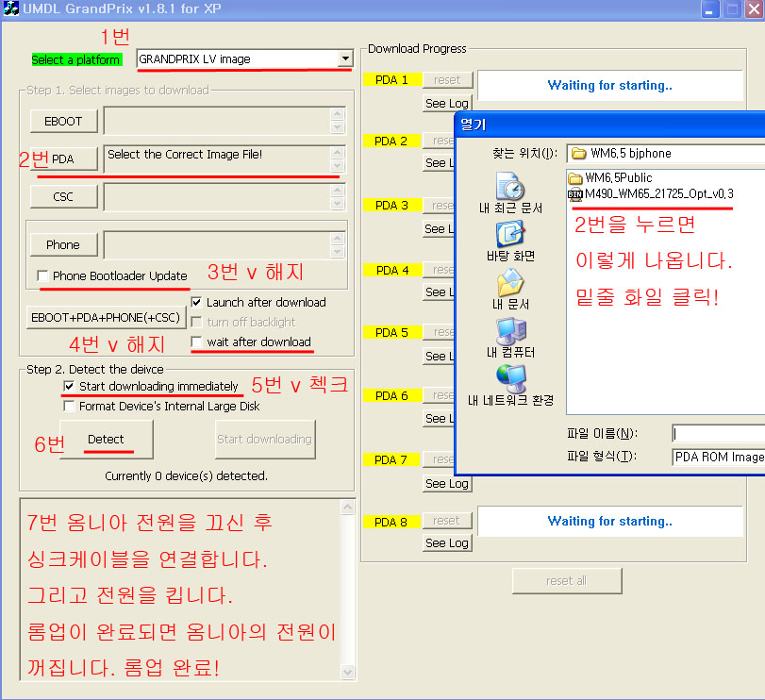This screenshot has height=700, width=765.
Task: Reset PDA 8 download slot
Action: tap(447, 521)
